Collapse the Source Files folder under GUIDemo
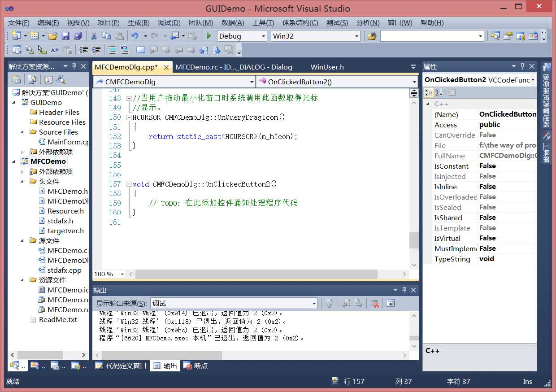Image resolution: width=556 pixels, height=392 pixels. pyautogui.click(x=22, y=132)
